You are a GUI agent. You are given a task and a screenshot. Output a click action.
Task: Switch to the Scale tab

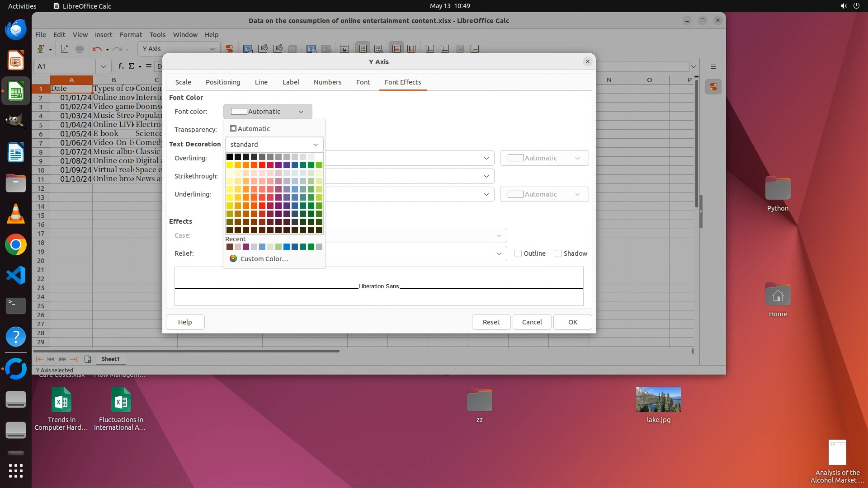183,82
